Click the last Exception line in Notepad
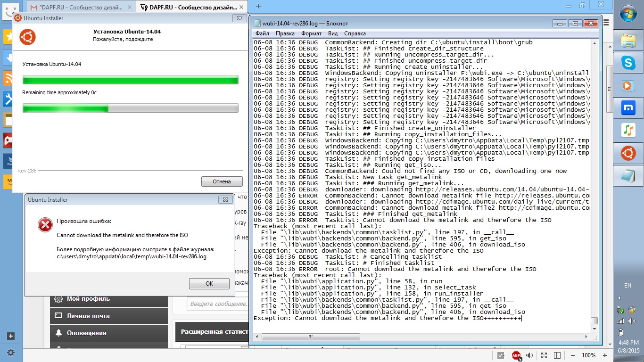644x362 pixels. coord(388,318)
